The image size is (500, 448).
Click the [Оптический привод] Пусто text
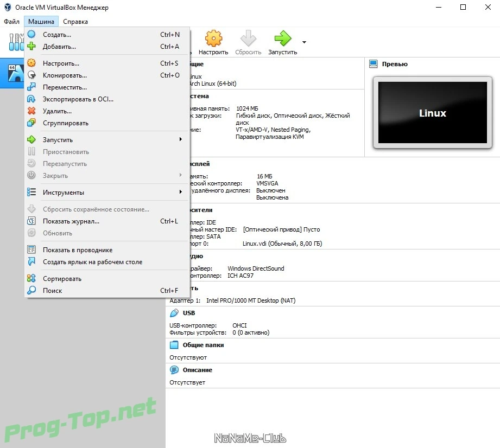tap(281, 229)
